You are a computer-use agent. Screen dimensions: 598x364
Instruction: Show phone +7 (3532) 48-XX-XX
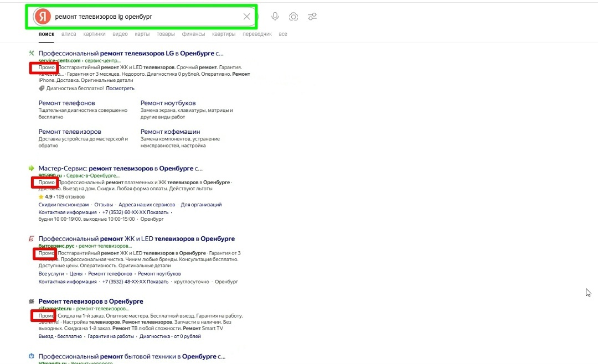(x=136, y=282)
